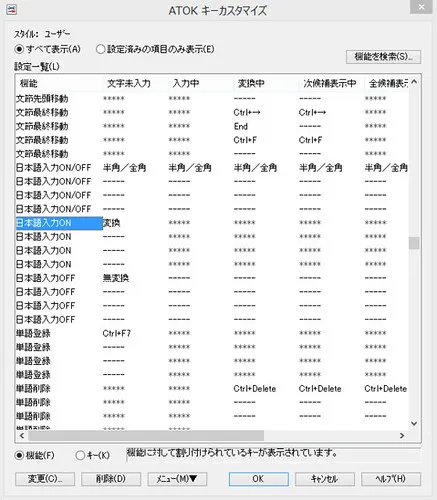
Task: Click 半角/全角 cell under 変換中
Action: pos(255,168)
